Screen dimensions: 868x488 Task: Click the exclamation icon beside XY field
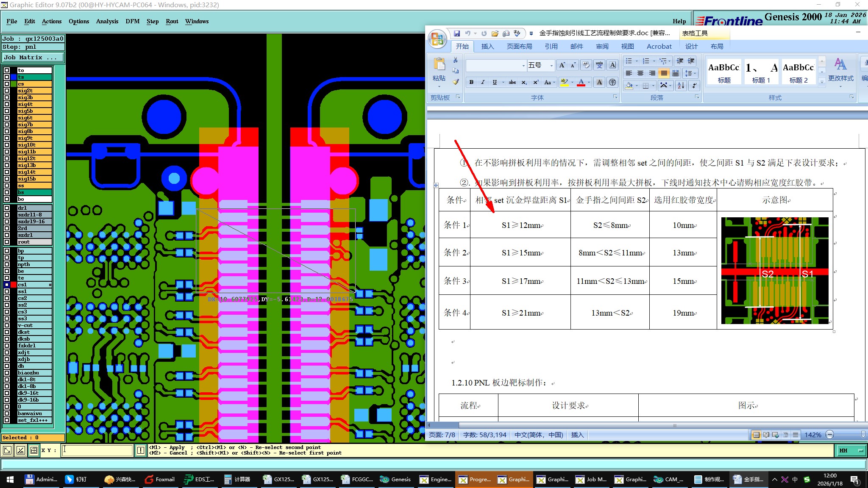point(141,450)
